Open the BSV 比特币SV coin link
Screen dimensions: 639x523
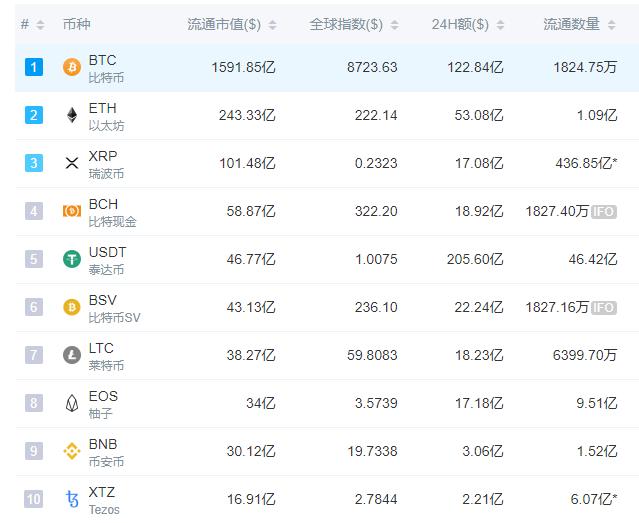point(115,309)
